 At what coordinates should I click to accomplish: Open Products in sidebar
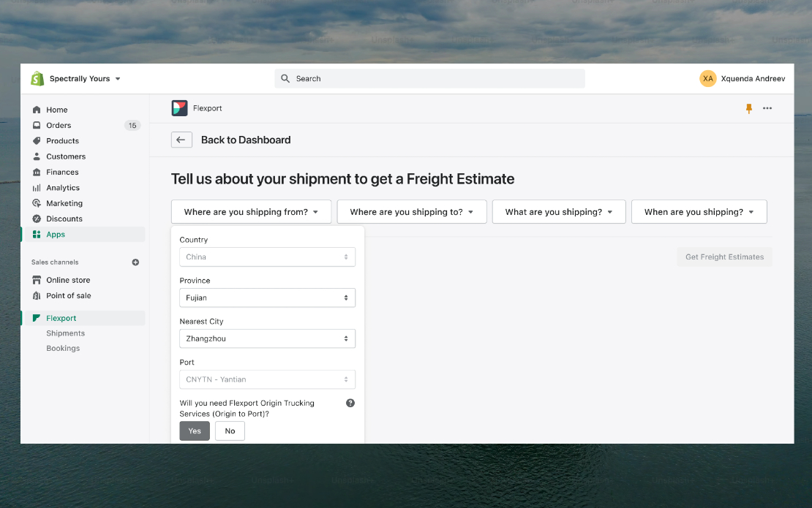[62, 141]
